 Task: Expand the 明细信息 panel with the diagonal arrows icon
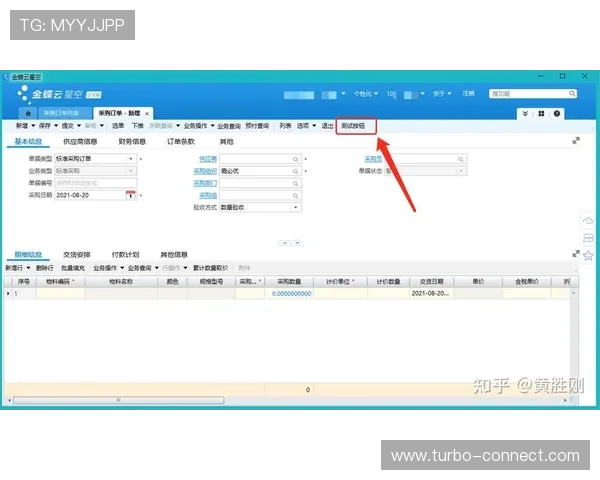[576, 254]
